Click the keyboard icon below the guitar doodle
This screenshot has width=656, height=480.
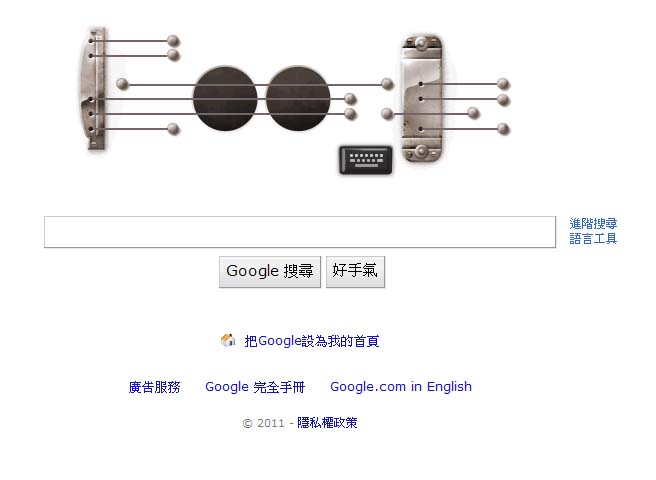(x=366, y=160)
